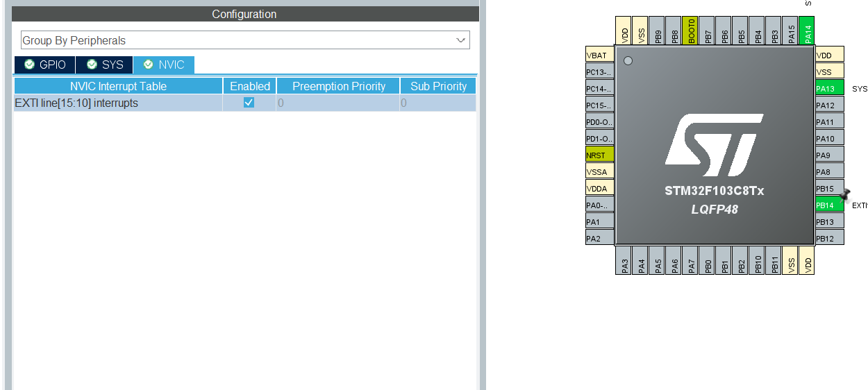Click the PA8 pin
Viewport: 868px width, 390px height.
830,171
